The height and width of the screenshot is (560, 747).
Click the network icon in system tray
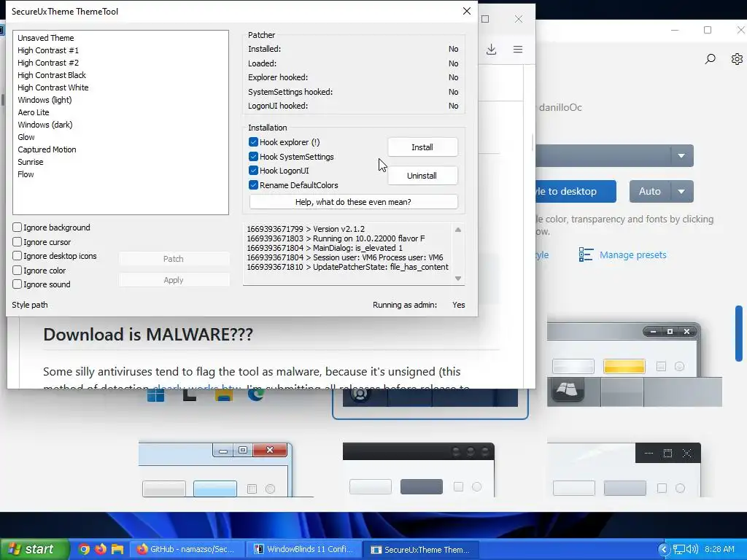(678, 550)
